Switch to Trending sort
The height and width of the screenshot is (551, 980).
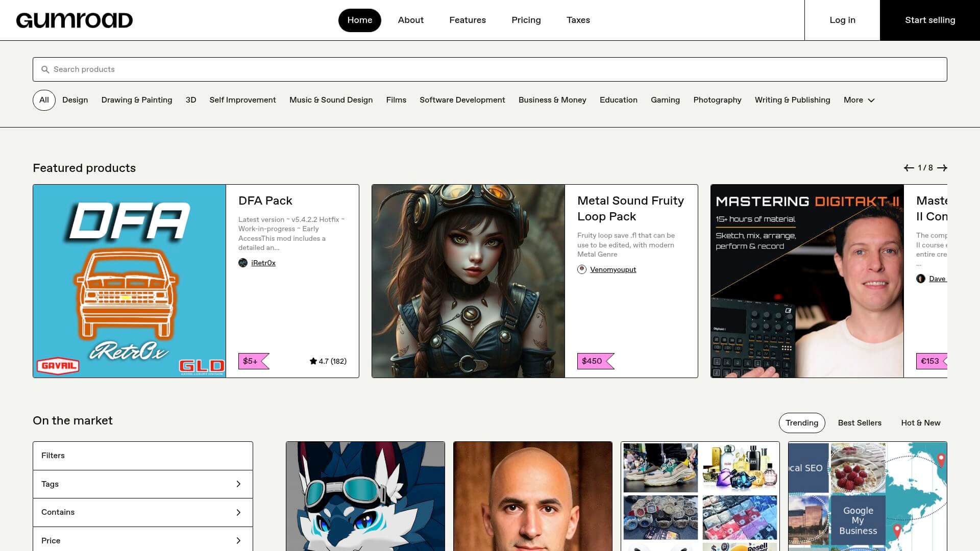tap(802, 423)
